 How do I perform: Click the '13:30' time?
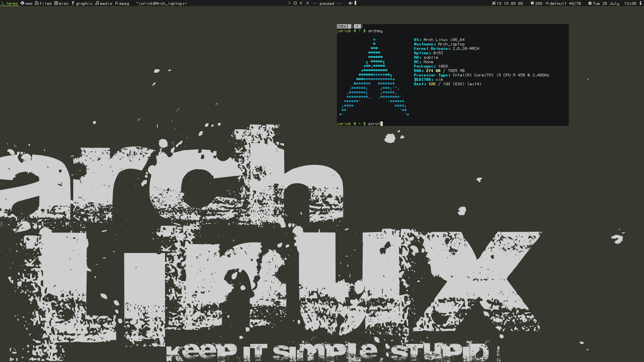tap(630, 3)
